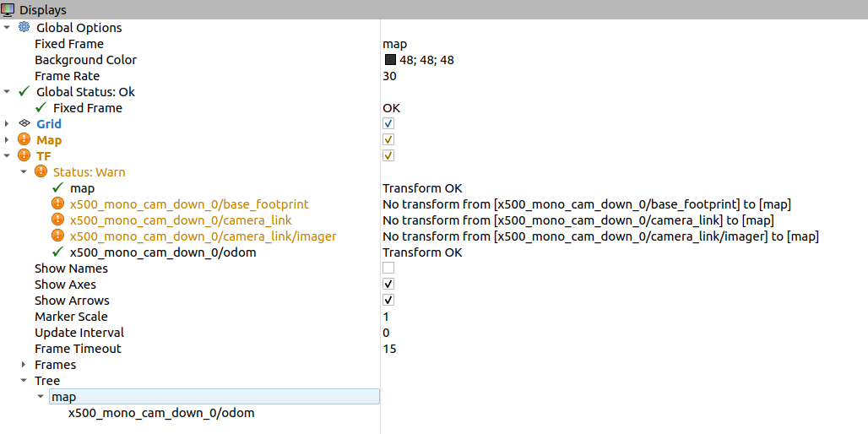Click the Global Status green checkmark icon
The image size is (868, 434).
(x=24, y=92)
